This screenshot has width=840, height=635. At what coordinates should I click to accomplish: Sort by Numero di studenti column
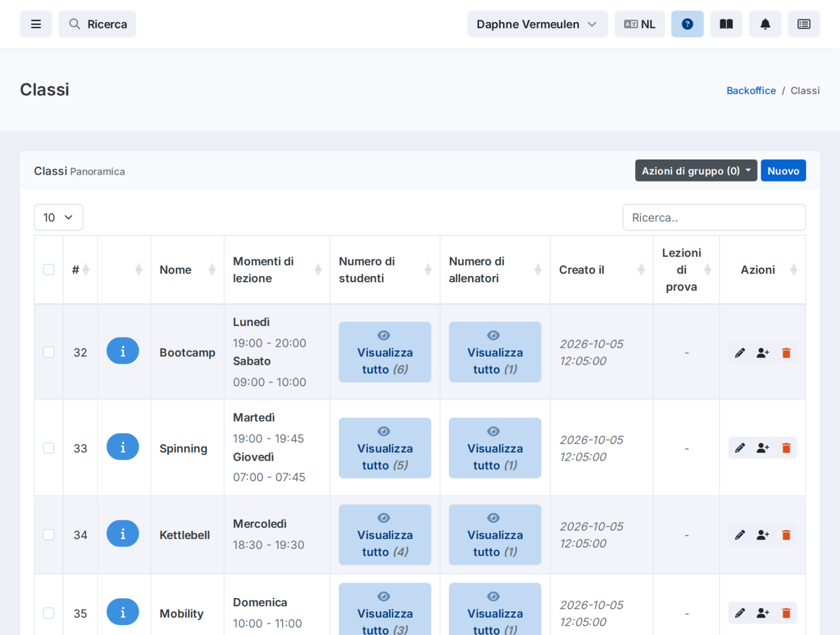coord(385,270)
